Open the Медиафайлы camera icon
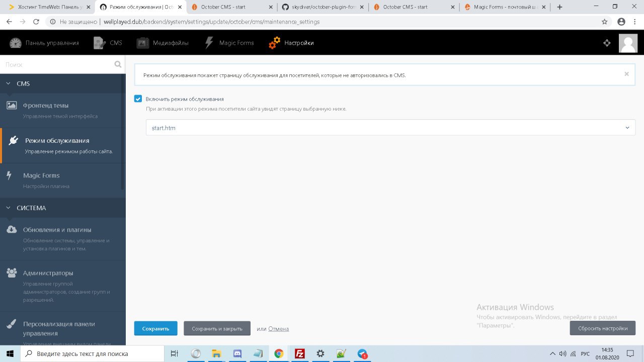Viewport: 644px width, 362px height. click(143, 43)
